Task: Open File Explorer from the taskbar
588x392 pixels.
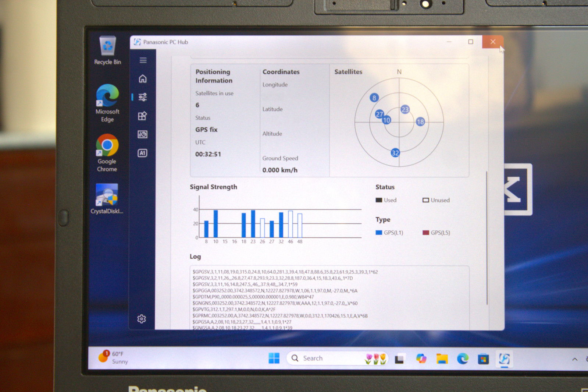Action: 442,359
